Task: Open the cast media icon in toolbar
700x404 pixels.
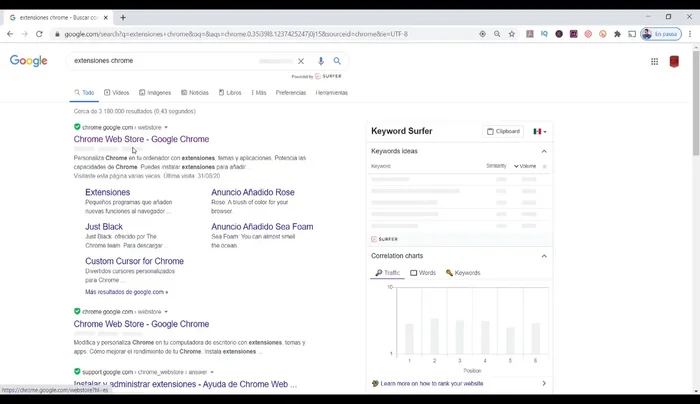Action: 632,34
